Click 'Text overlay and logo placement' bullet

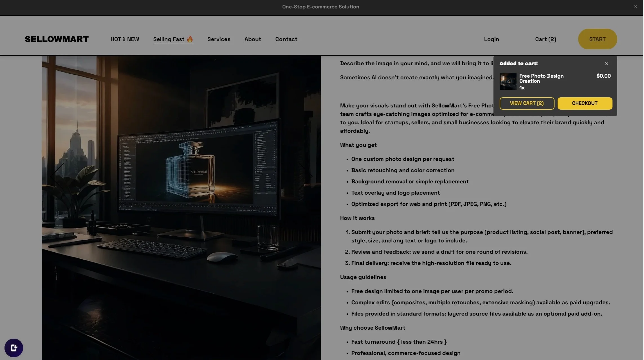396,193
